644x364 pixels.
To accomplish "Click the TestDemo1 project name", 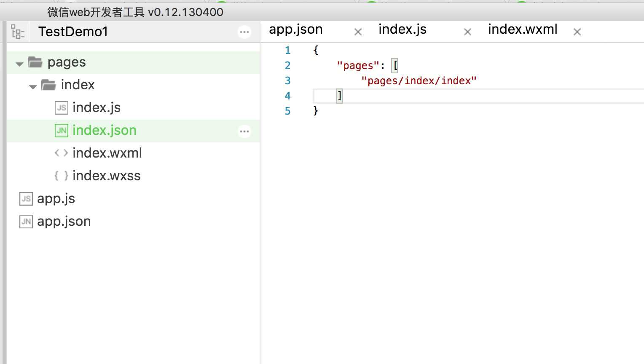I will (73, 32).
